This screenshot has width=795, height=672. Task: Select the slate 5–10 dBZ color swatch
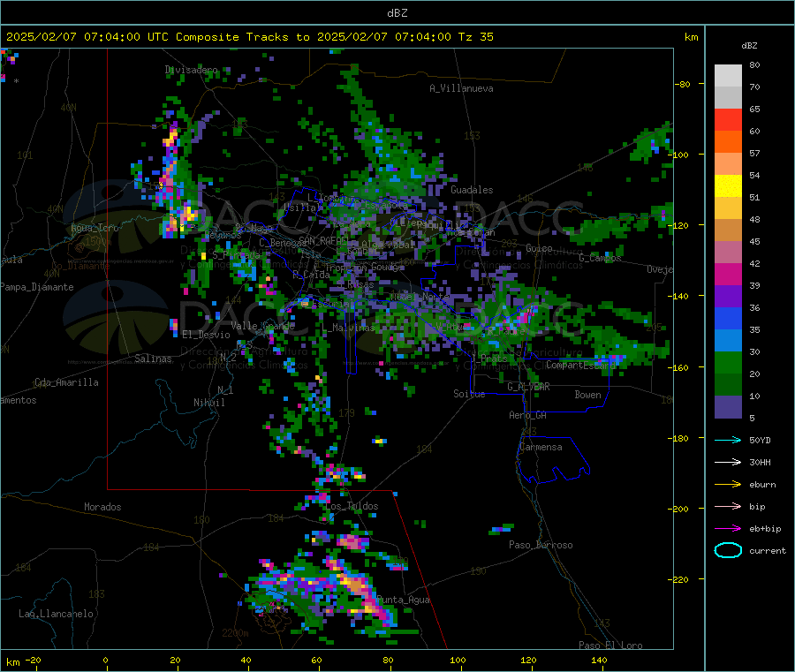(x=728, y=407)
